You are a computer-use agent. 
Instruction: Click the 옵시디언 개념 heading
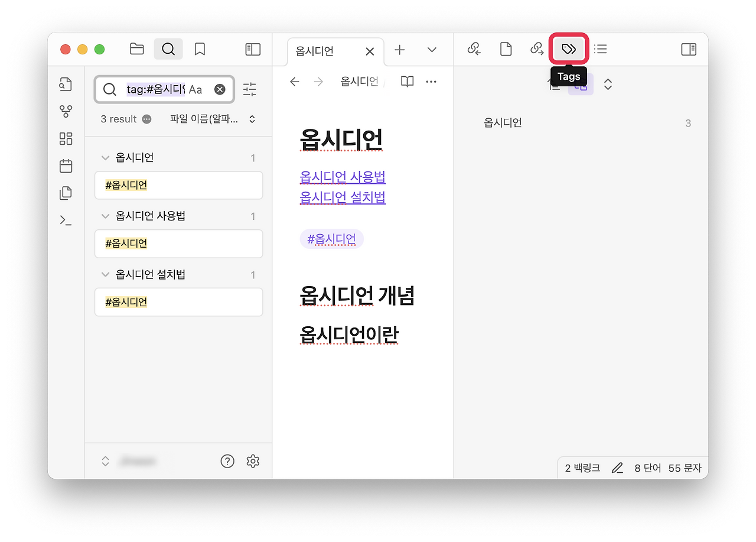(357, 296)
